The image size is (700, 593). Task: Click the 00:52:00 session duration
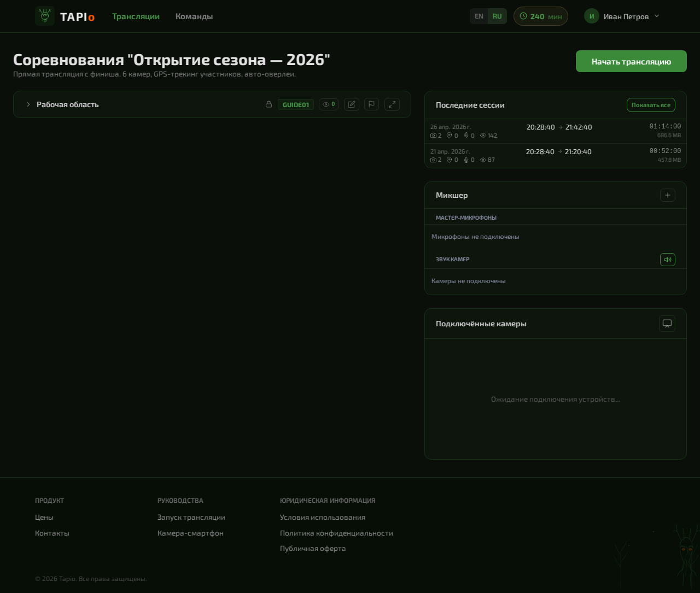pyautogui.click(x=665, y=151)
